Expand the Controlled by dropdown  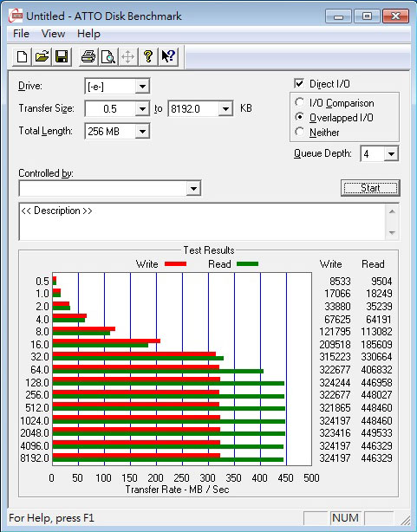(x=193, y=188)
